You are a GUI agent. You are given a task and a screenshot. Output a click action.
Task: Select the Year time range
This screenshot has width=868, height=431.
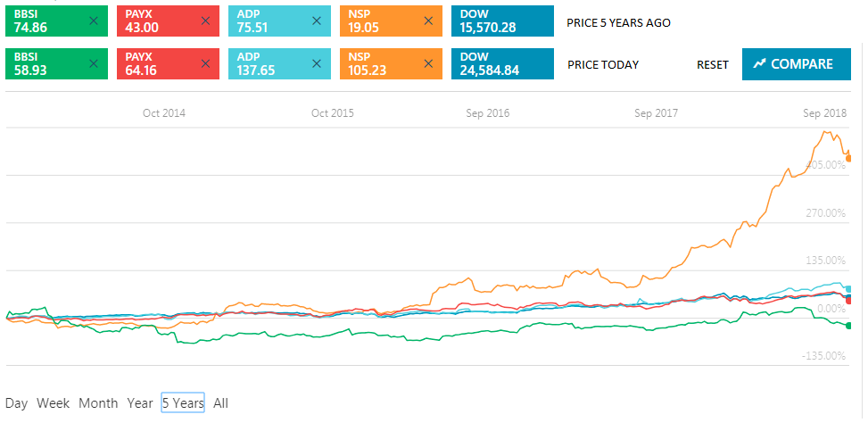click(x=140, y=403)
